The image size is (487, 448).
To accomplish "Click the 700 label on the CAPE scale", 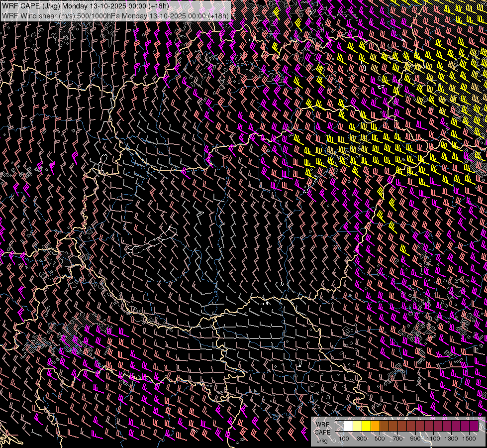I will coord(397,439).
